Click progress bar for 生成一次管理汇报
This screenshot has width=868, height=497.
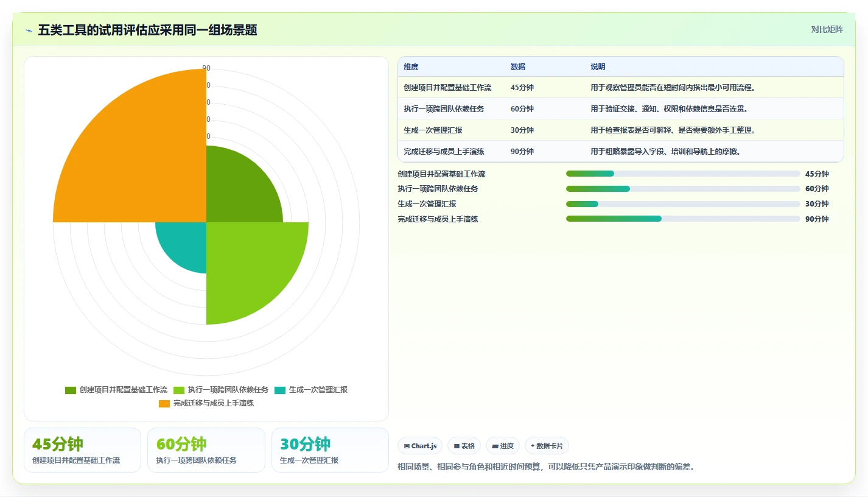(683, 204)
